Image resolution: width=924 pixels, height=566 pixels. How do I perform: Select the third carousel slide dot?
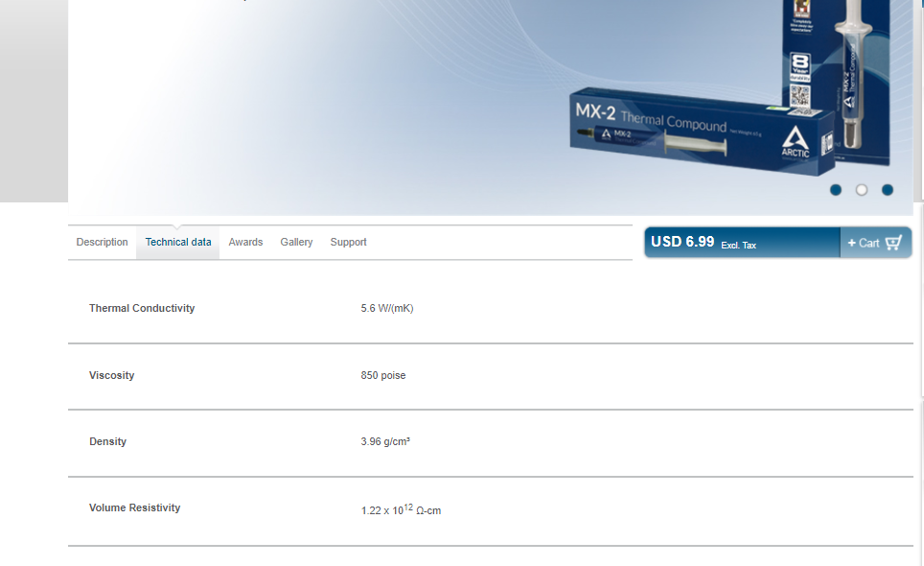(x=888, y=190)
